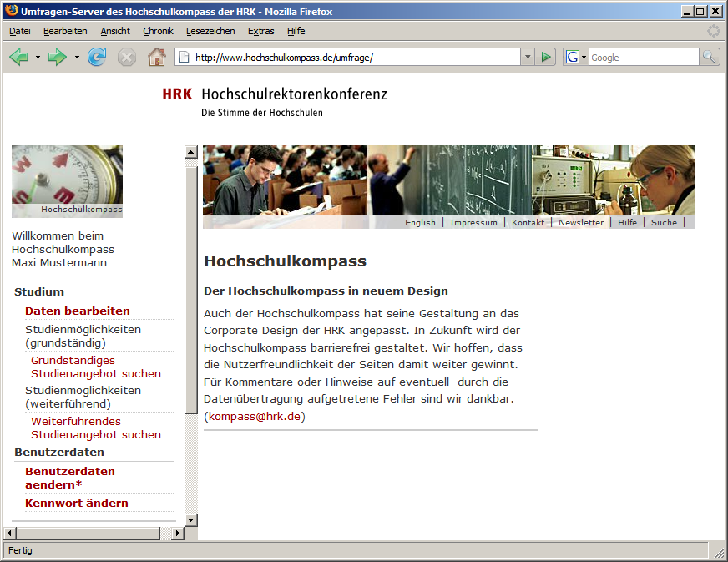Switch the site to English in the header
The image size is (728, 562).
(420, 222)
